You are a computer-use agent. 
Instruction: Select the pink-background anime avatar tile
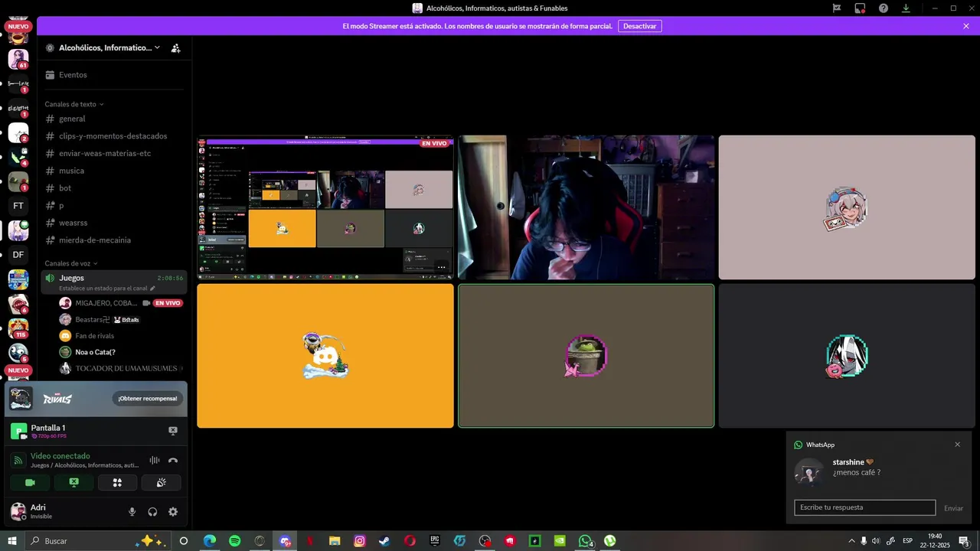point(847,207)
